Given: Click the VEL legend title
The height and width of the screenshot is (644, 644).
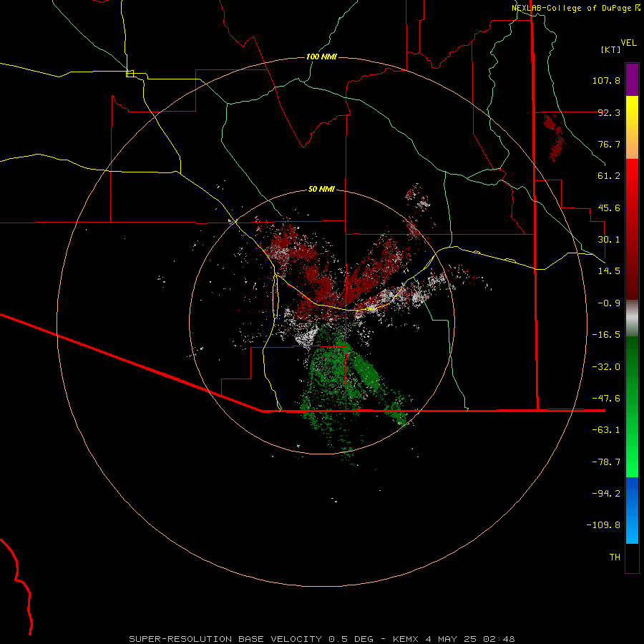Looking at the screenshot, I should (628, 43).
